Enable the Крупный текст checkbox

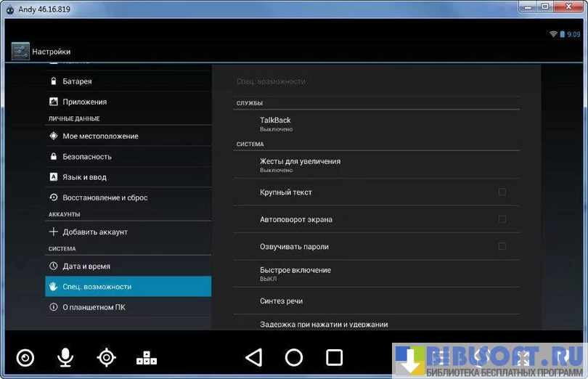(502, 192)
